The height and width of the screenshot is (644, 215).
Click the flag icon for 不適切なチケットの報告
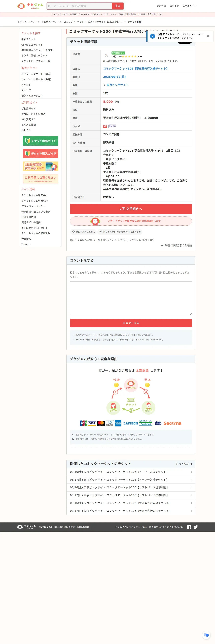pos(99,240)
